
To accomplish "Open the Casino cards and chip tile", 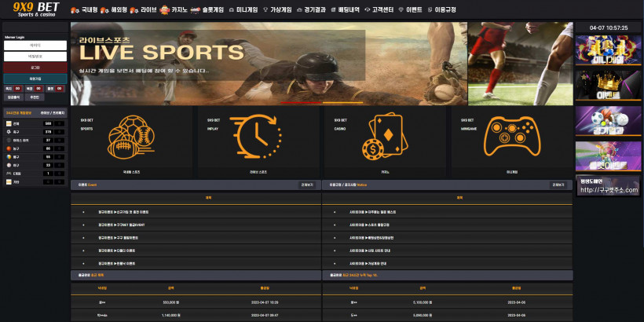I will tap(385, 142).
